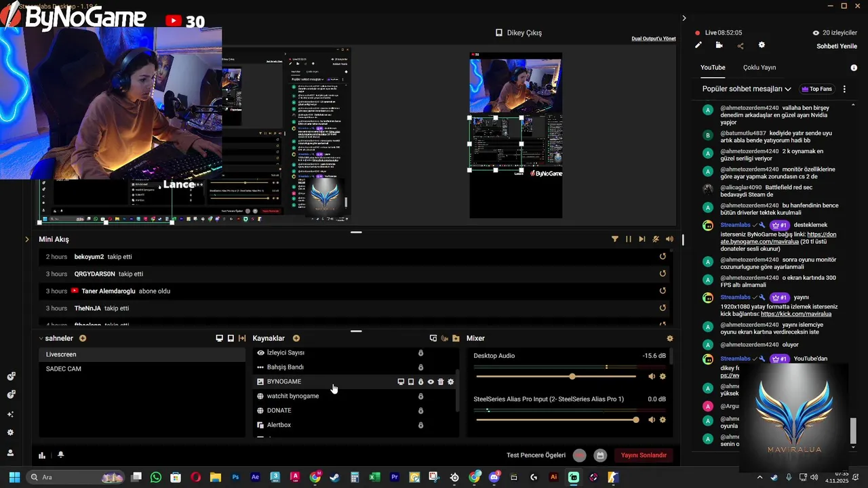Click the Mini Akış filter funnel icon
868x488 pixels.
tap(615, 239)
